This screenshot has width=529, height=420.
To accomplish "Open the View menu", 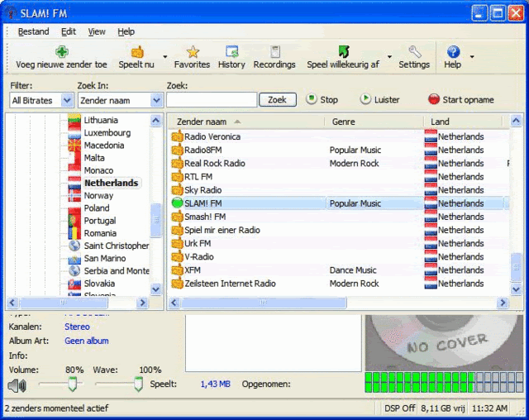I will point(97,31).
